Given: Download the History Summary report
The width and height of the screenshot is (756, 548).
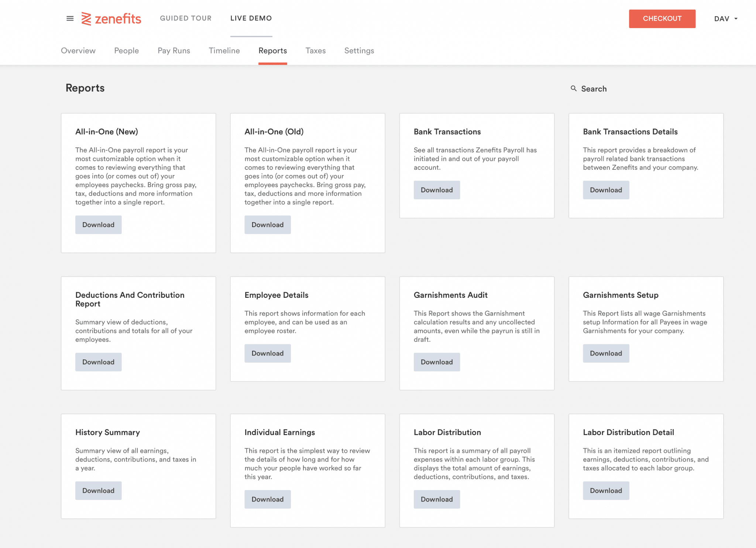Looking at the screenshot, I should click(x=98, y=490).
